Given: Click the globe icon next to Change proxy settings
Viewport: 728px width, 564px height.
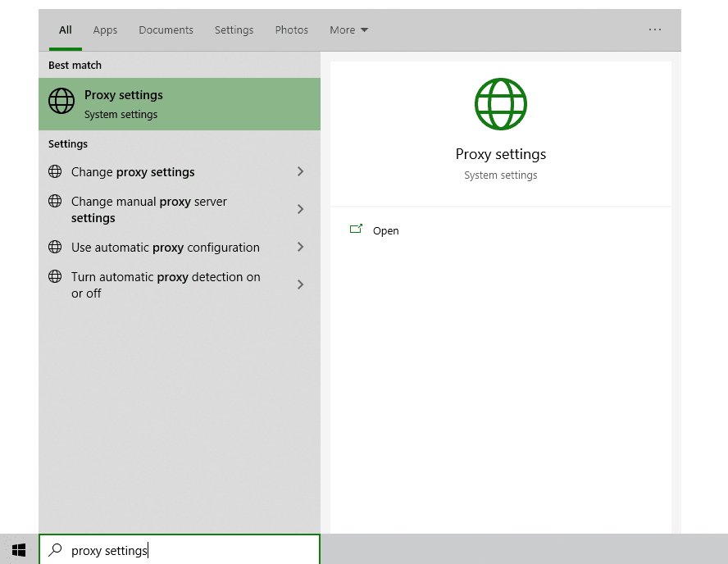Looking at the screenshot, I should click(x=55, y=171).
